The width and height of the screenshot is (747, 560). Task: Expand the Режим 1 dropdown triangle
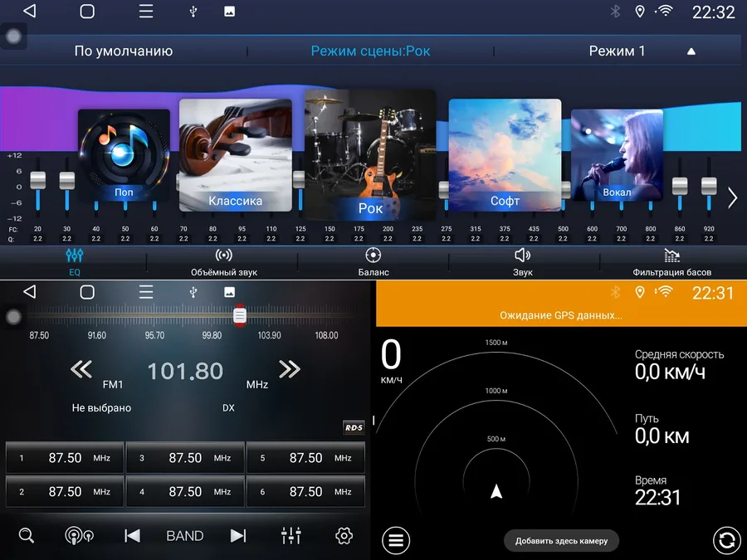click(691, 51)
